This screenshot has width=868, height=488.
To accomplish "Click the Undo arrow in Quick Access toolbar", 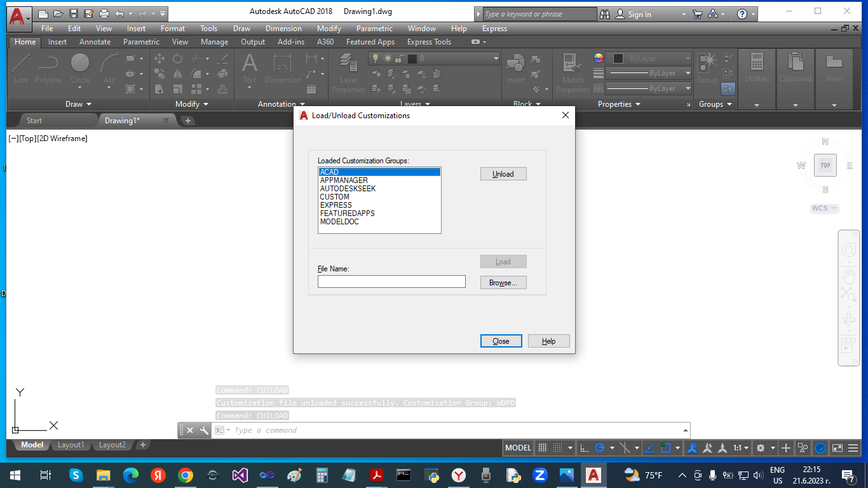I will [x=119, y=13].
